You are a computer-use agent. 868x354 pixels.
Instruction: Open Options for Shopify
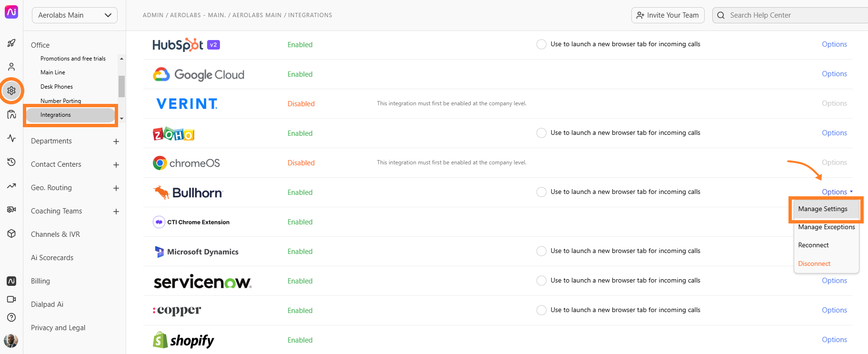834,340
